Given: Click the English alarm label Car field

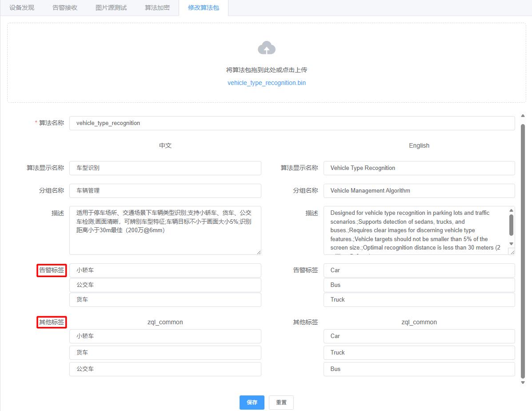Looking at the screenshot, I should [419, 270].
